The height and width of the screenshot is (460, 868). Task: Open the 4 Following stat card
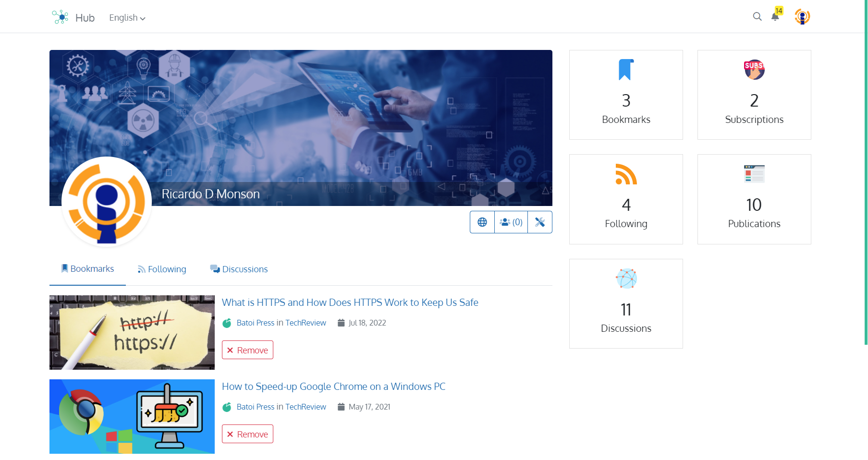coord(626,199)
